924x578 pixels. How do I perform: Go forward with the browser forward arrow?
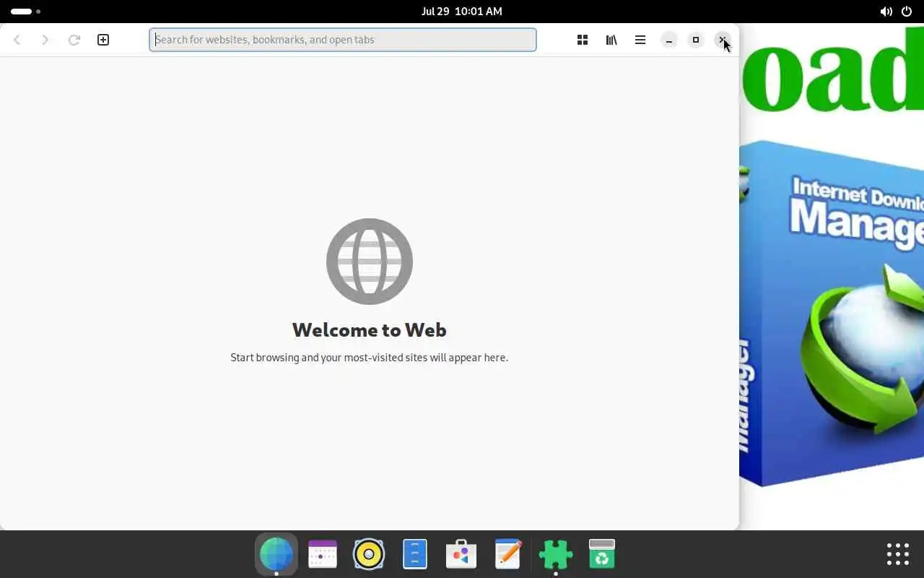pos(45,40)
